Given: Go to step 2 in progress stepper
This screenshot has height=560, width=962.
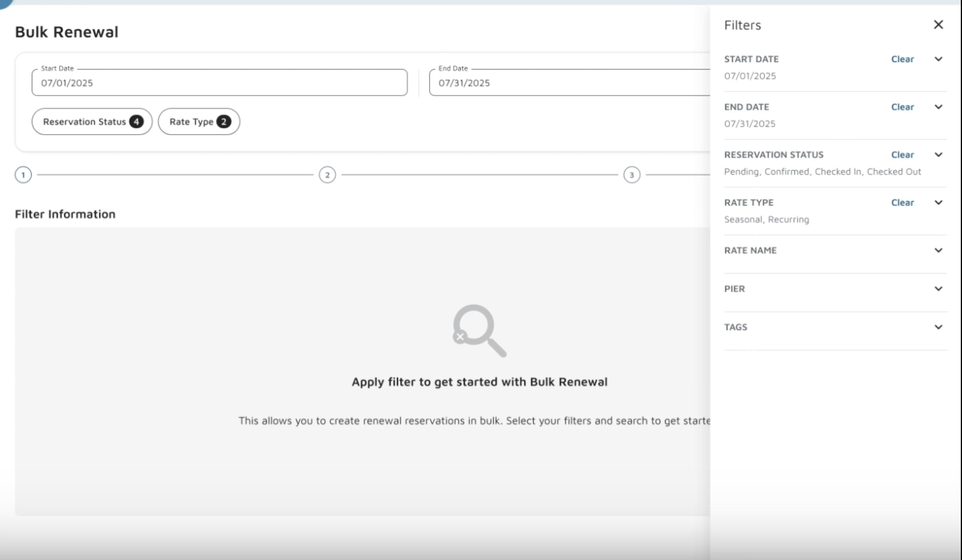Looking at the screenshot, I should 327,175.
